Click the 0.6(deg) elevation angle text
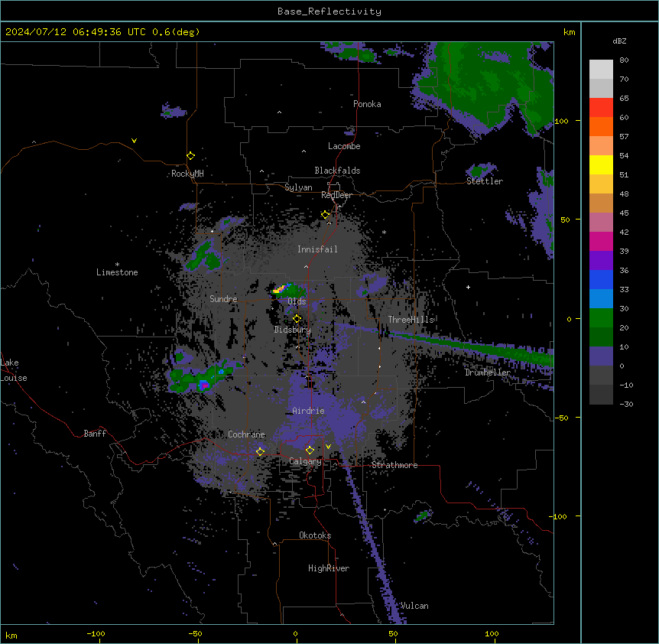Image resolution: width=659 pixels, height=644 pixels. click(x=176, y=32)
